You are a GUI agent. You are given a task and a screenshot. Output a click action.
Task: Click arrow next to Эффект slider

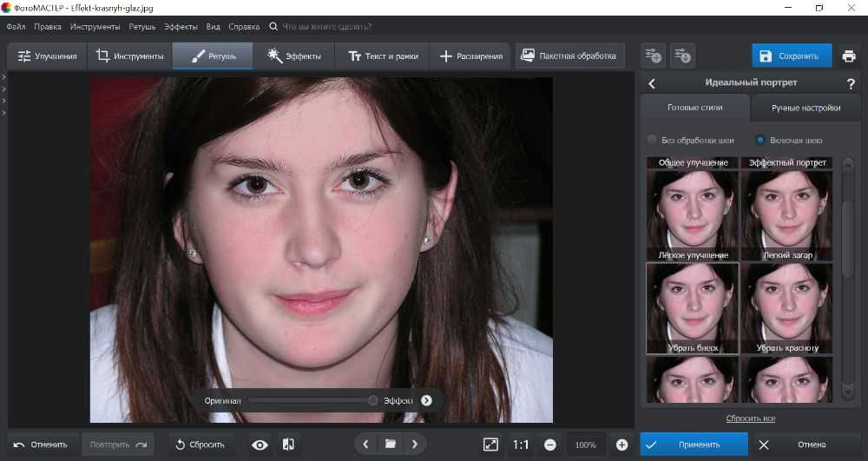tap(426, 400)
